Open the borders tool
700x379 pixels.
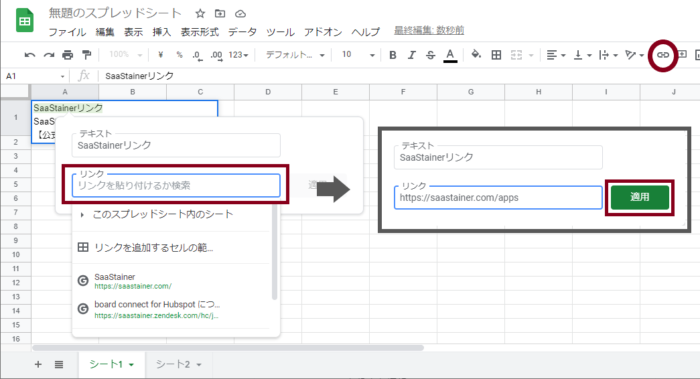tap(496, 55)
